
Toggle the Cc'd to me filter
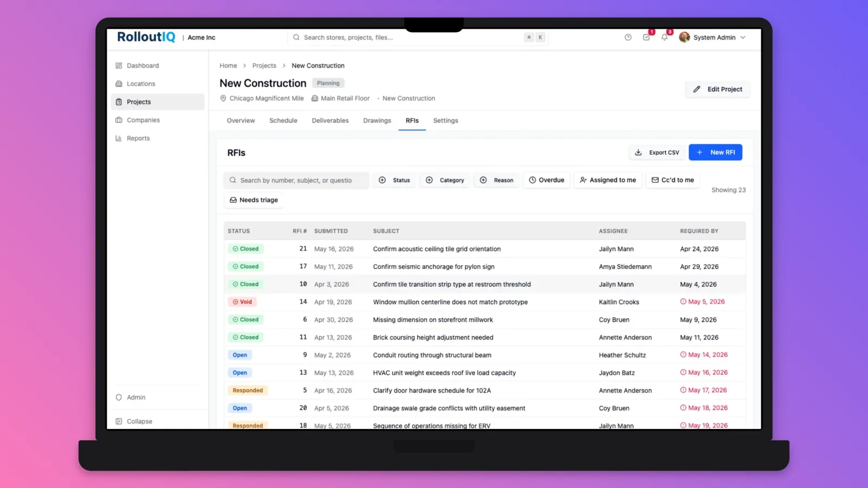pyautogui.click(x=673, y=180)
